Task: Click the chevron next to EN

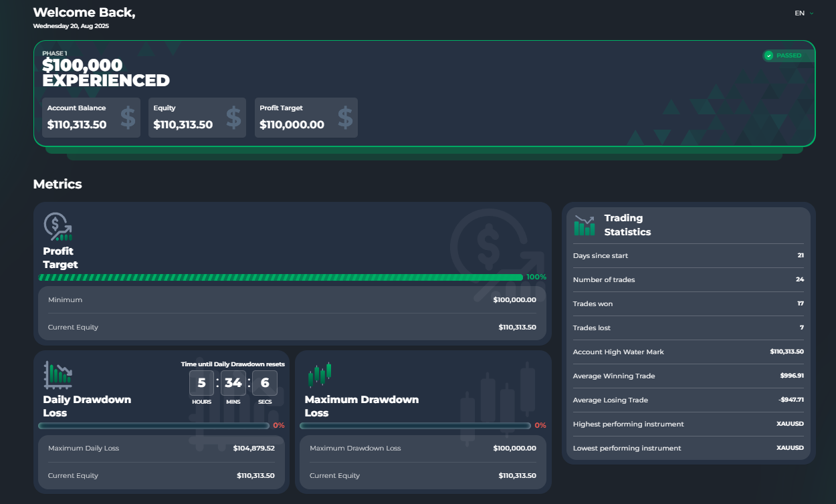Action: click(x=812, y=13)
